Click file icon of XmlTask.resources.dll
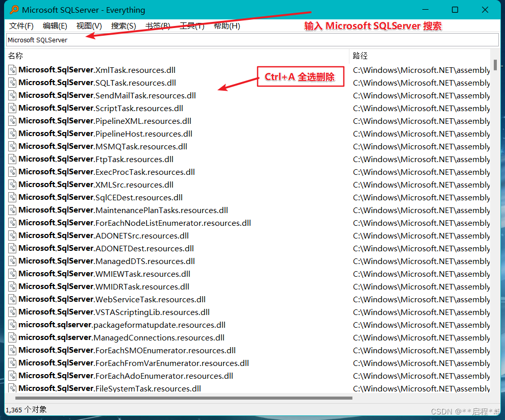The height and width of the screenshot is (420, 505). (12, 70)
